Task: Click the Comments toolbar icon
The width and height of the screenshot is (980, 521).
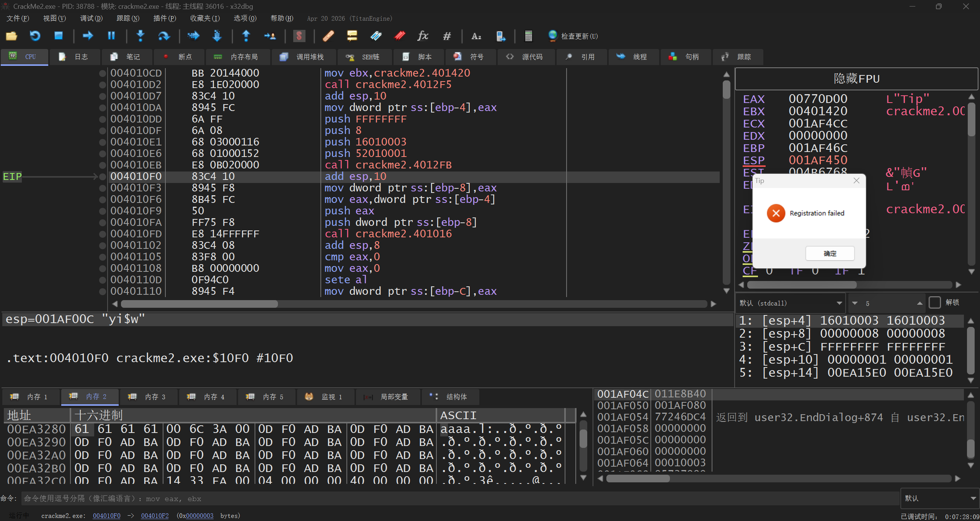Action: point(352,36)
